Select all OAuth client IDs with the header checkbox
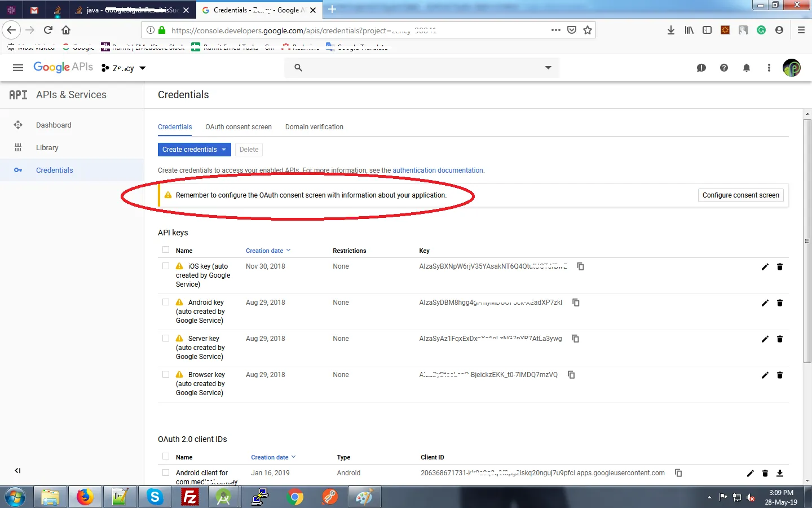The image size is (812, 508). (166, 456)
